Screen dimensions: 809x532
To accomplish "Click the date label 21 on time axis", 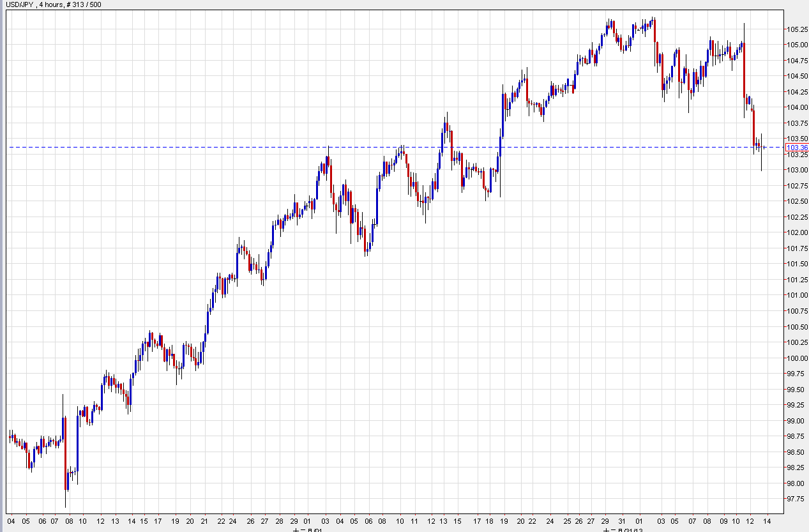I will tap(204, 521).
